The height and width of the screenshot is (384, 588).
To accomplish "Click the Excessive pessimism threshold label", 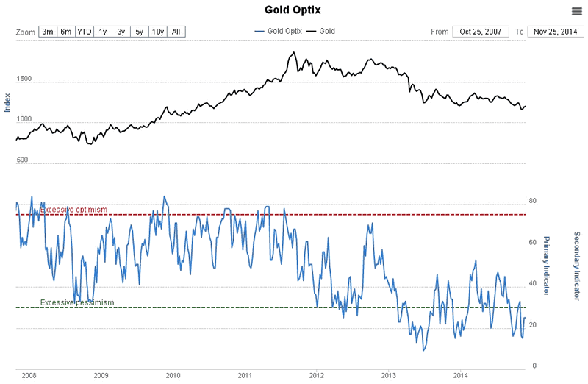I will pos(76,302).
